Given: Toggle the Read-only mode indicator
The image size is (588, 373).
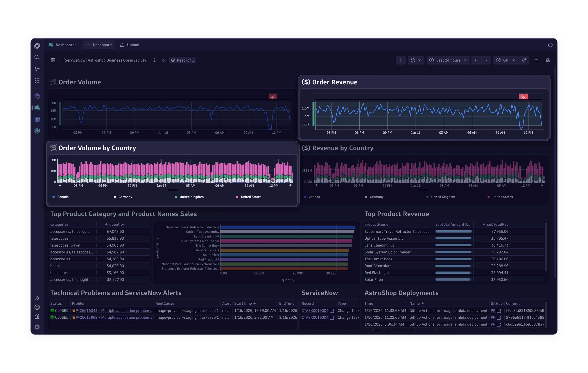Looking at the screenshot, I should point(183,60).
